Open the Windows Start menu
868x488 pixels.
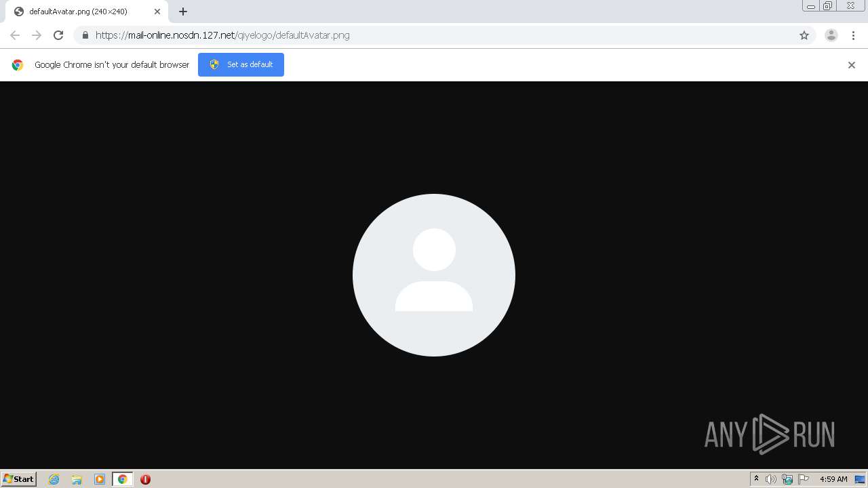click(x=19, y=479)
